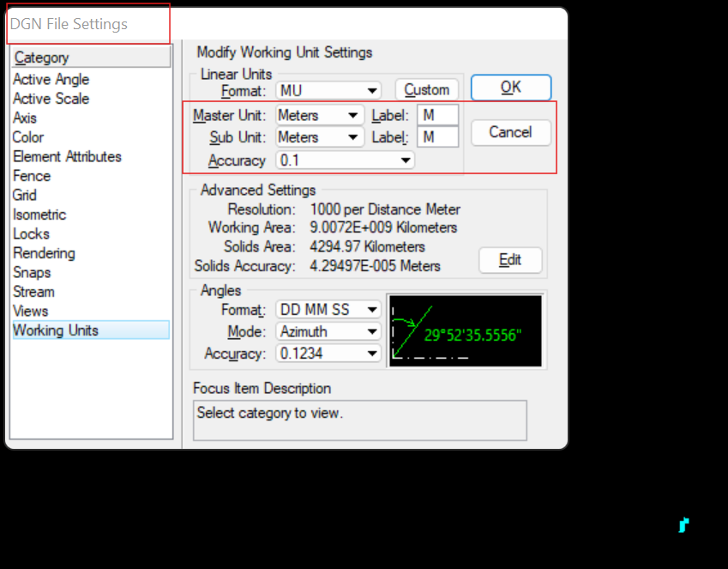The width and height of the screenshot is (728, 569).
Task: Select the Snaps category
Action: (32, 272)
